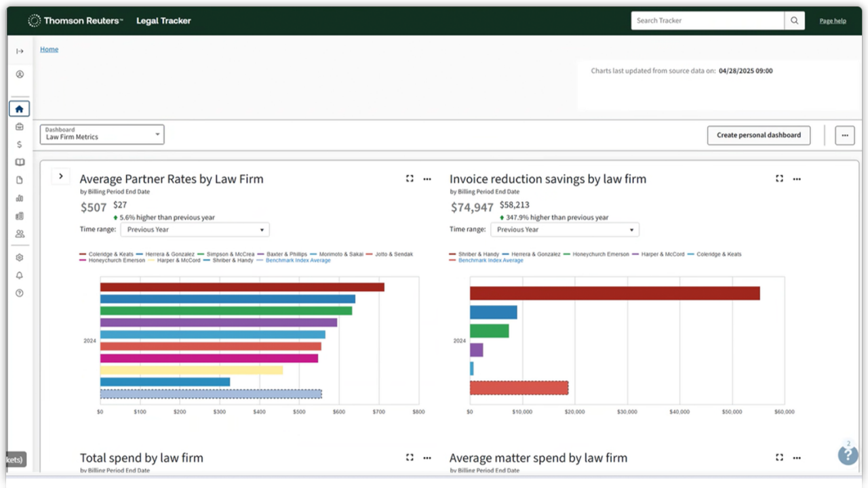Open the user profile icon in sidebar

click(20, 75)
